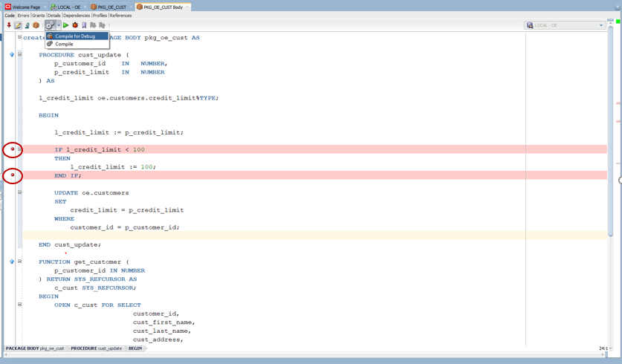The image size is (622, 364).
Task: Open the Errors sub-tab
Action: point(23,16)
